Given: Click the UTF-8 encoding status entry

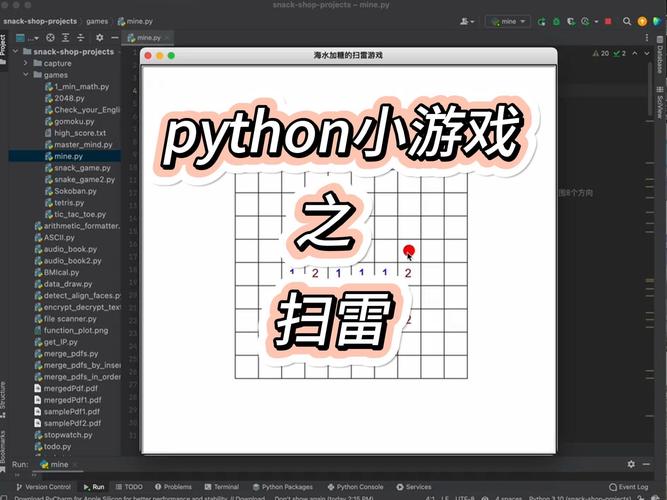Looking at the screenshot, I should pos(465,497).
